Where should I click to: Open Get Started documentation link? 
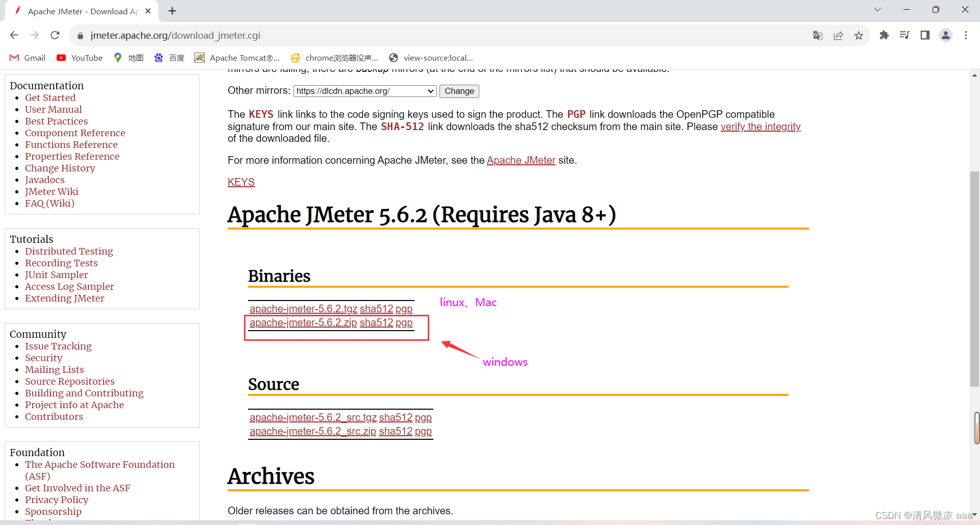tap(50, 97)
